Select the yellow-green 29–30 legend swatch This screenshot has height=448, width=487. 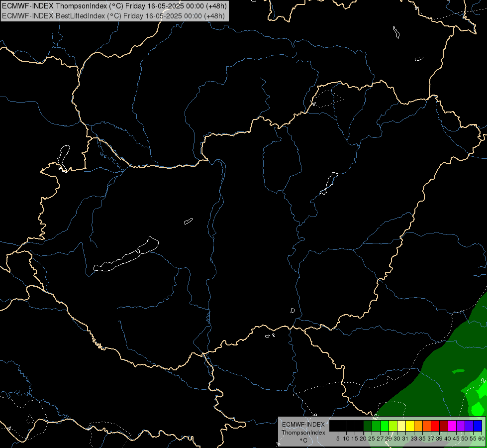[393, 426]
